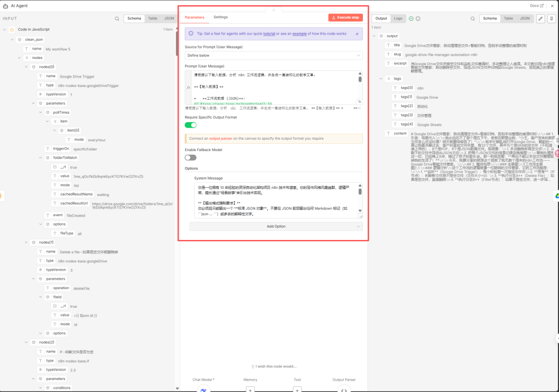Add a Memory sub-node with plus icon
The height and width of the screenshot is (392, 559).
point(250,389)
